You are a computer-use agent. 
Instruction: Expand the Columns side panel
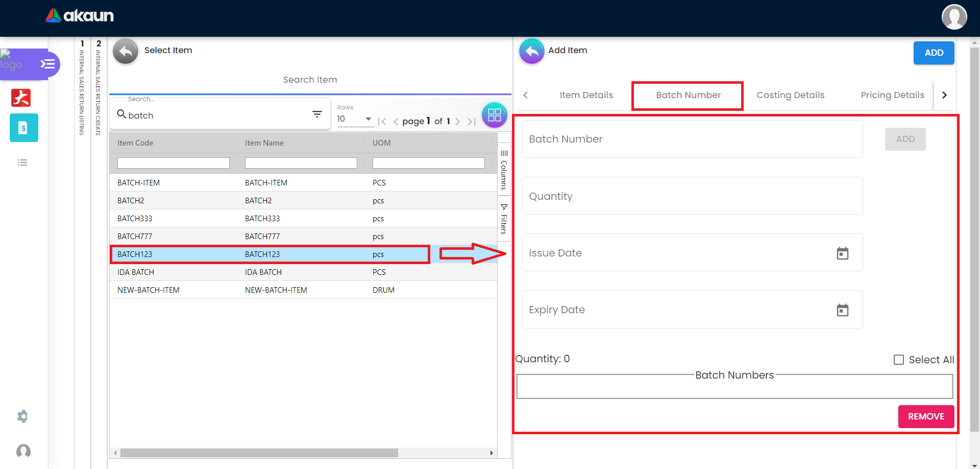504,171
